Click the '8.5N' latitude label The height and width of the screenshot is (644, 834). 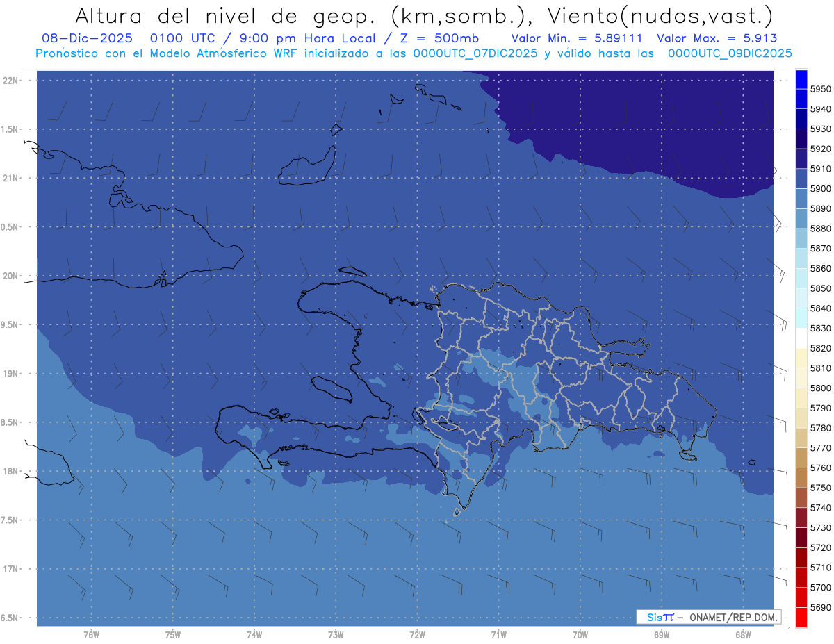click(x=10, y=422)
